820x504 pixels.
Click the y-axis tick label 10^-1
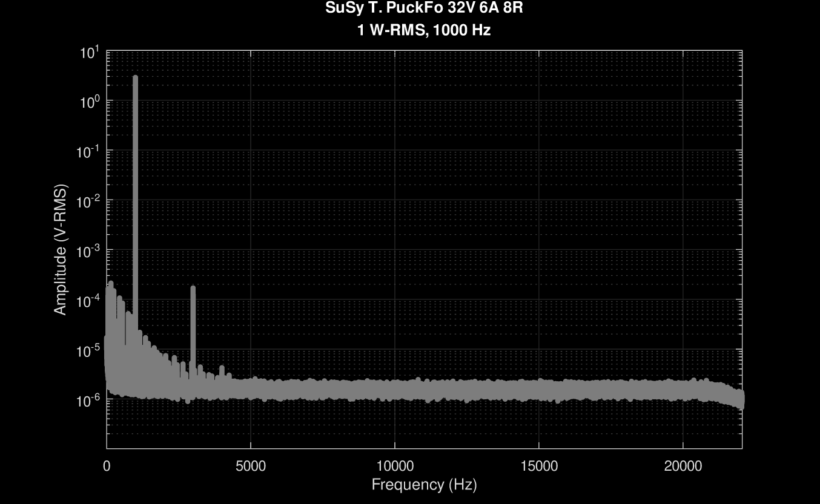[88, 152]
